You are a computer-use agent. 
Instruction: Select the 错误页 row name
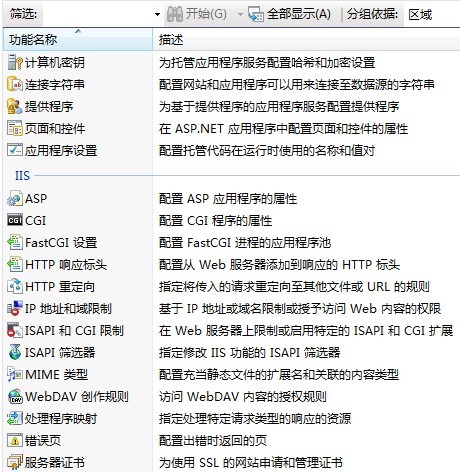[x=43, y=441]
